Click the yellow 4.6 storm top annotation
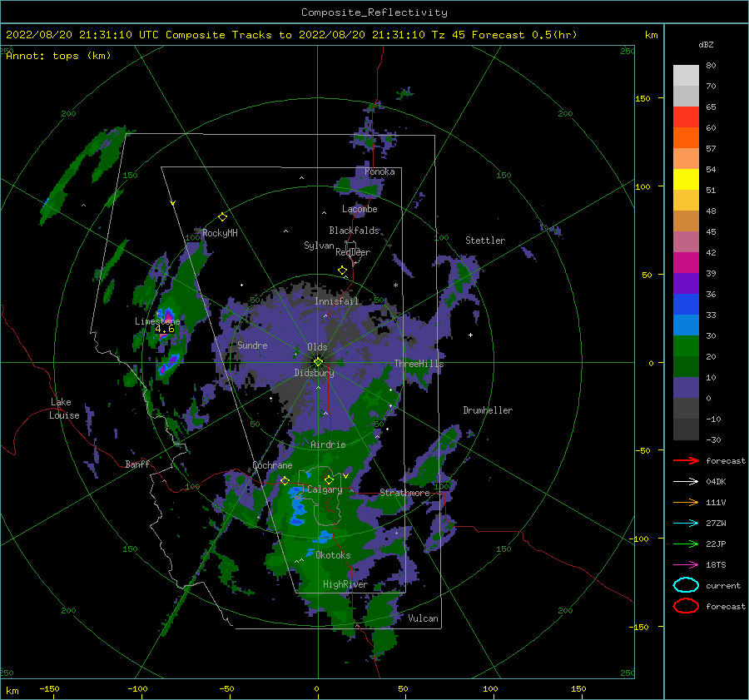 tap(165, 329)
